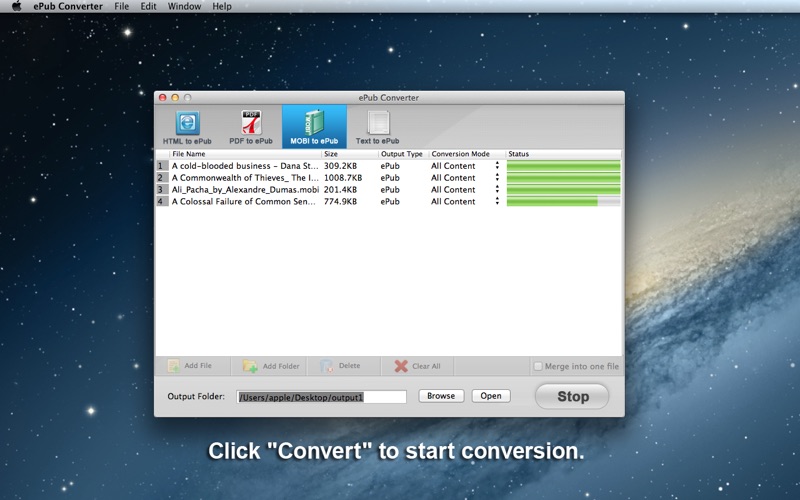Click partial progress bar of Colossal Failure row

click(563, 201)
